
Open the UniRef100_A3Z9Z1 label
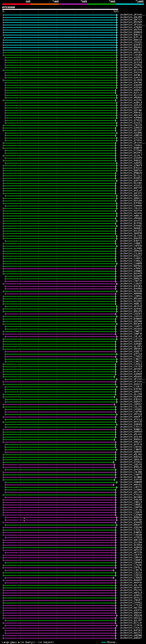(x=131, y=58)
